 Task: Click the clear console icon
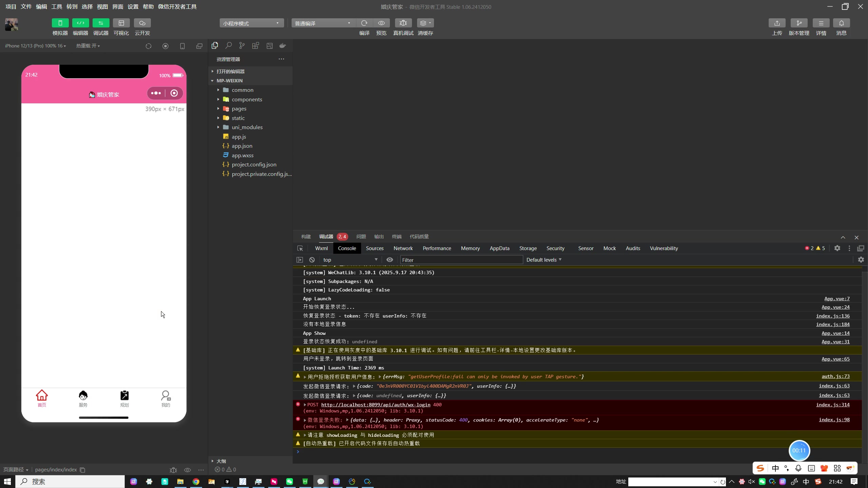tap(312, 260)
